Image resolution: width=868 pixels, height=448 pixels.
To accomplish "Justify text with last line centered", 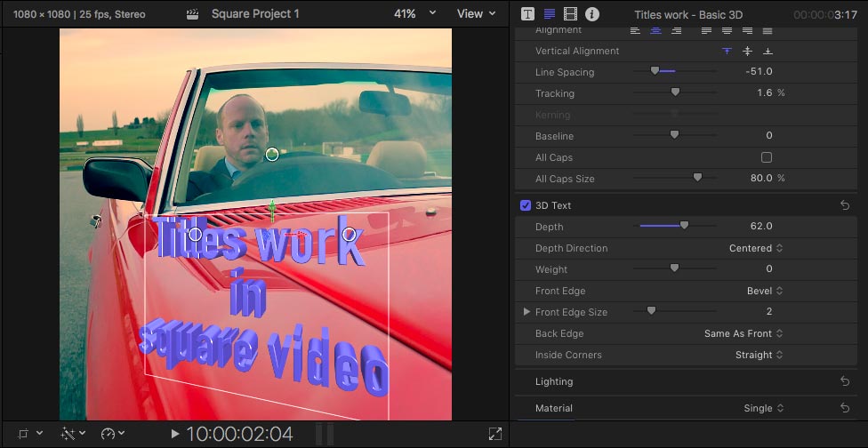I will coord(727,30).
